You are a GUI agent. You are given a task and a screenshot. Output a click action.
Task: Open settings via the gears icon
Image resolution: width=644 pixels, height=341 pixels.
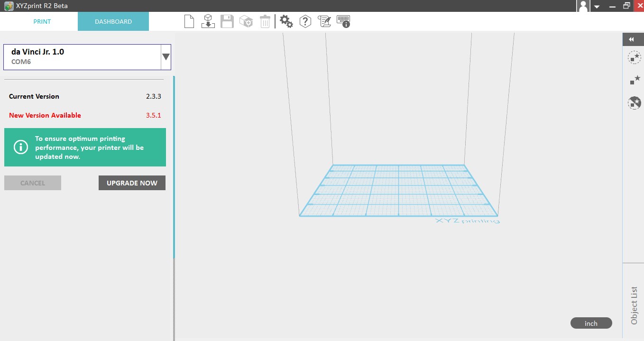coord(286,21)
